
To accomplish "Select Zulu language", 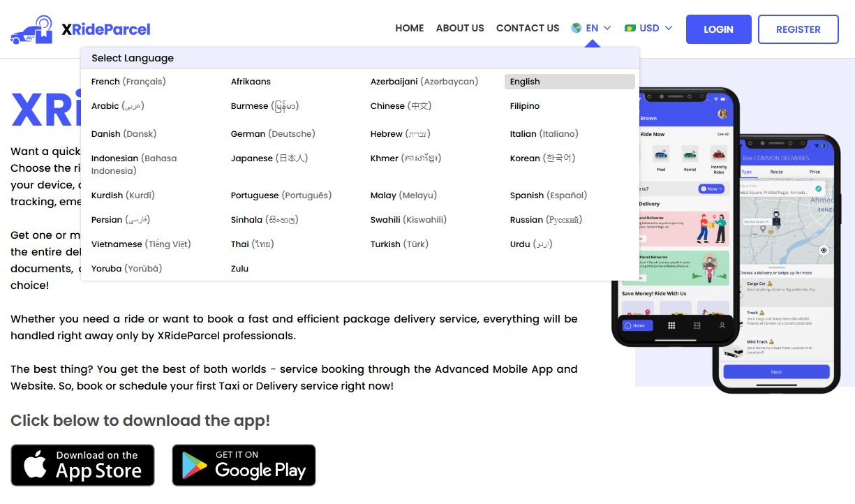I will 239,269.
